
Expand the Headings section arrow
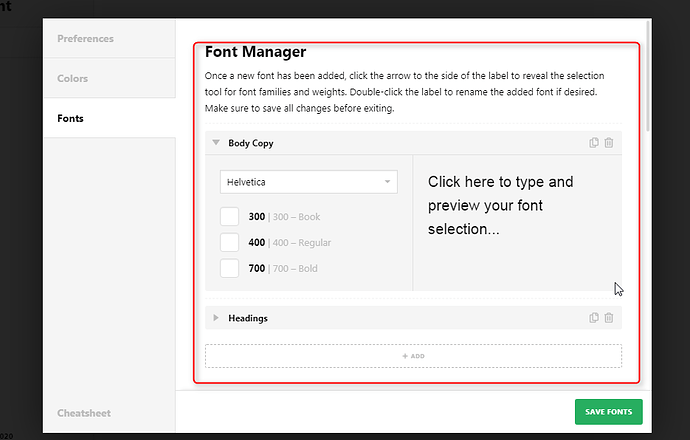(215, 318)
